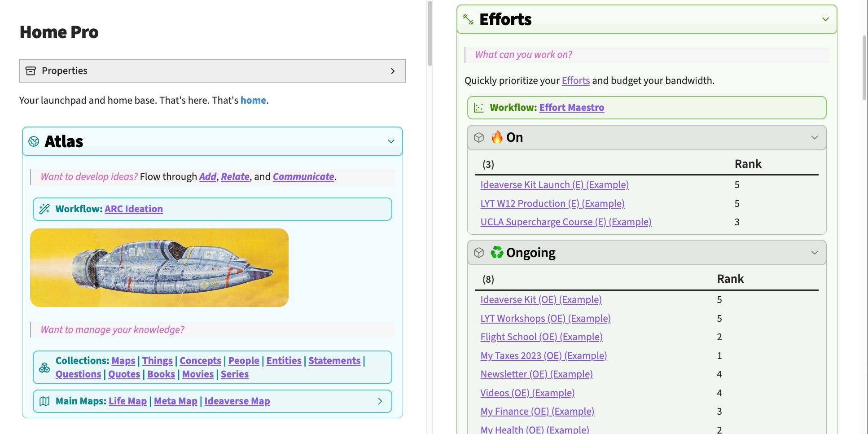Open Videos (OE) (Example)
Viewport: 868px width, 434px height.
pyautogui.click(x=528, y=393)
